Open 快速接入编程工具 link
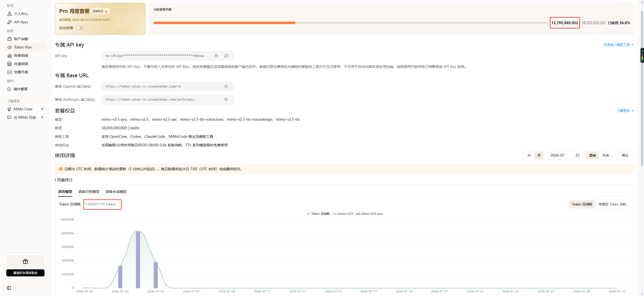Screen dimensions: 644x296 point(618,45)
